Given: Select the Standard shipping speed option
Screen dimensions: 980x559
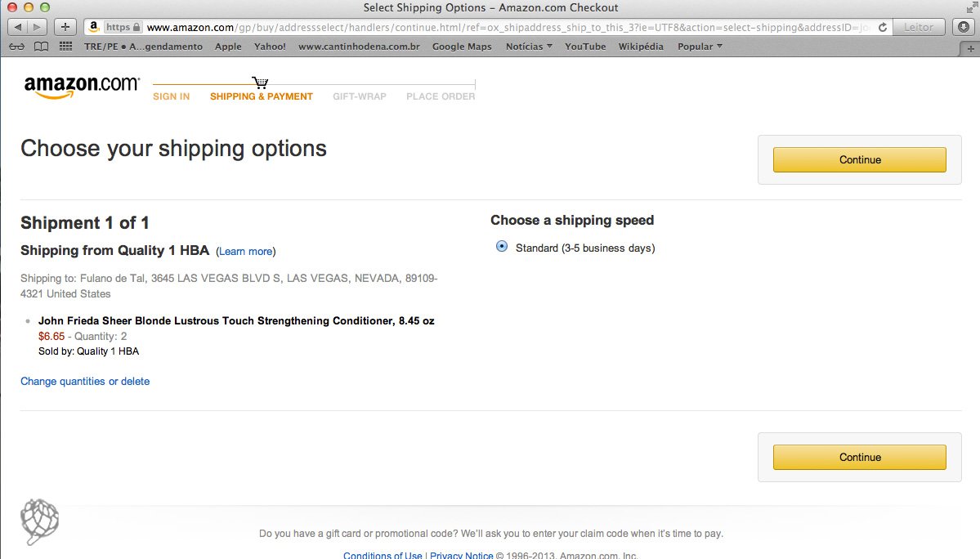Looking at the screenshot, I should (500, 246).
